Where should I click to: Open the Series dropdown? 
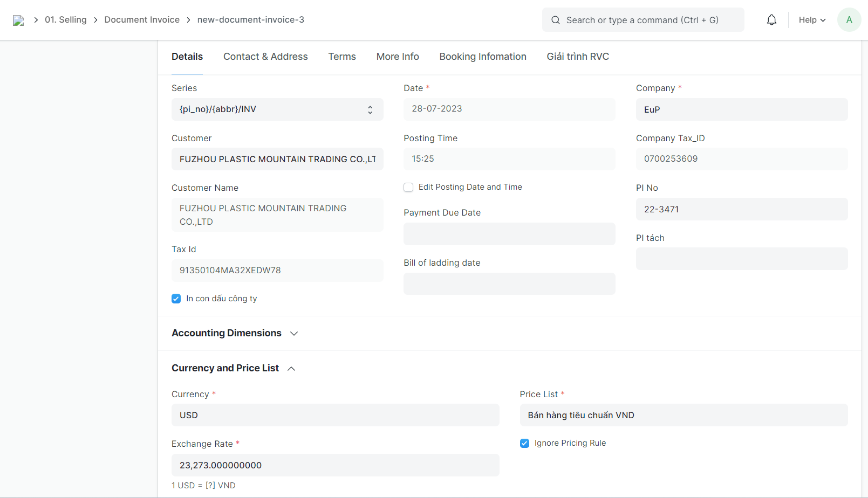(277, 109)
